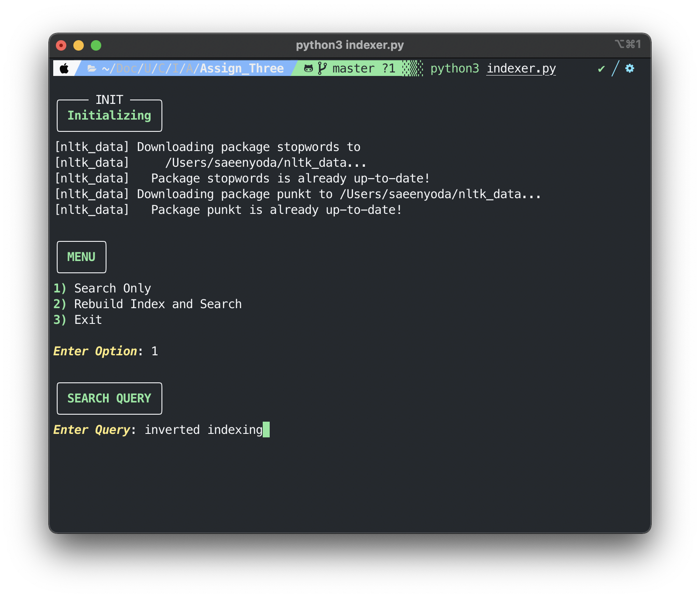Screen dimensions: 700x598
Task: Click the green Initializing text
Action: [109, 116]
